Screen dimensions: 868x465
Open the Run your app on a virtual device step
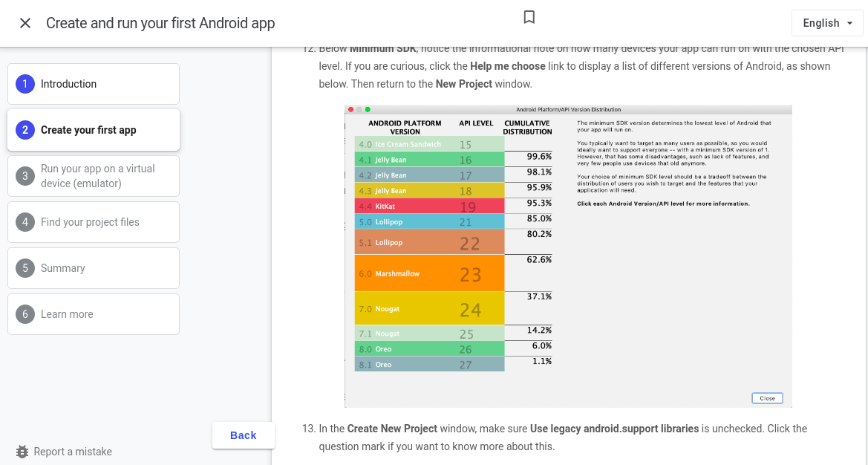click(94, 176)
